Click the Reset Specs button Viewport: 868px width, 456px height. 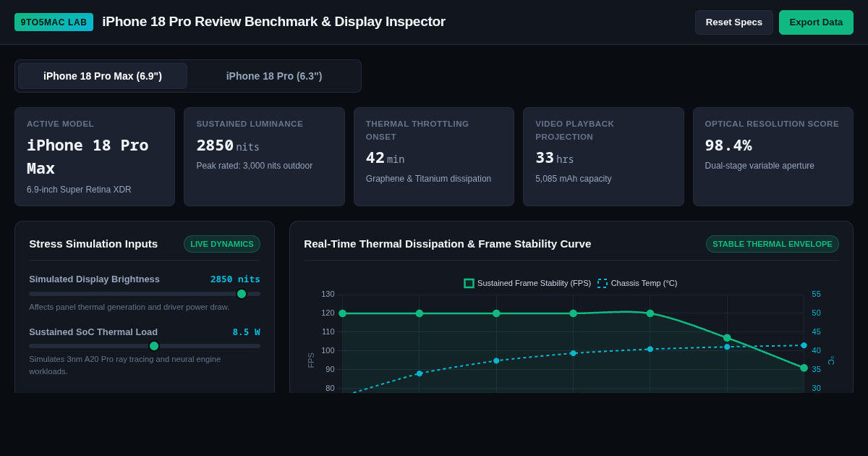click(x=734, y=22)
